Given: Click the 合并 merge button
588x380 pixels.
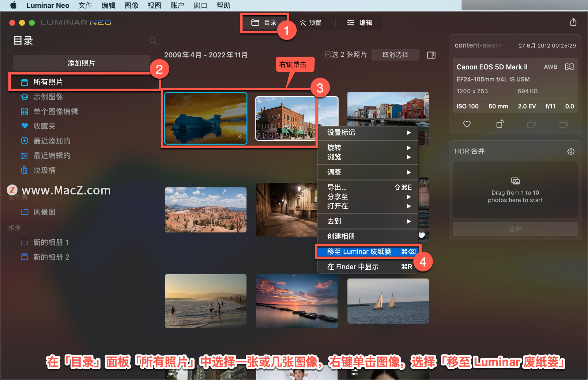Looking at the screenshot, I should tap(515, 229).
